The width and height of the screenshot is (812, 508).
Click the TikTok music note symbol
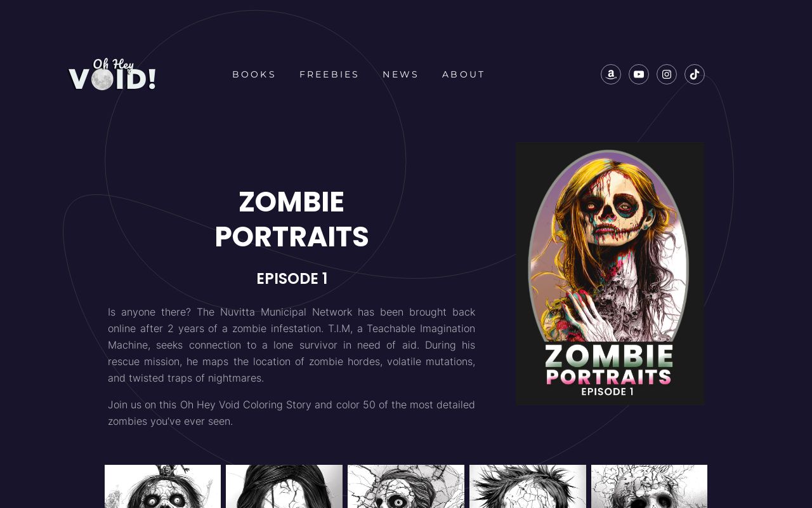point(695,73)
